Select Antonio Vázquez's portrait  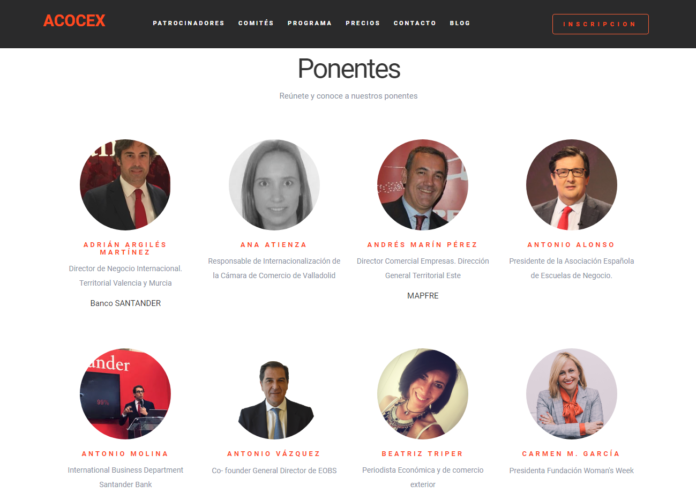[274, 394]
